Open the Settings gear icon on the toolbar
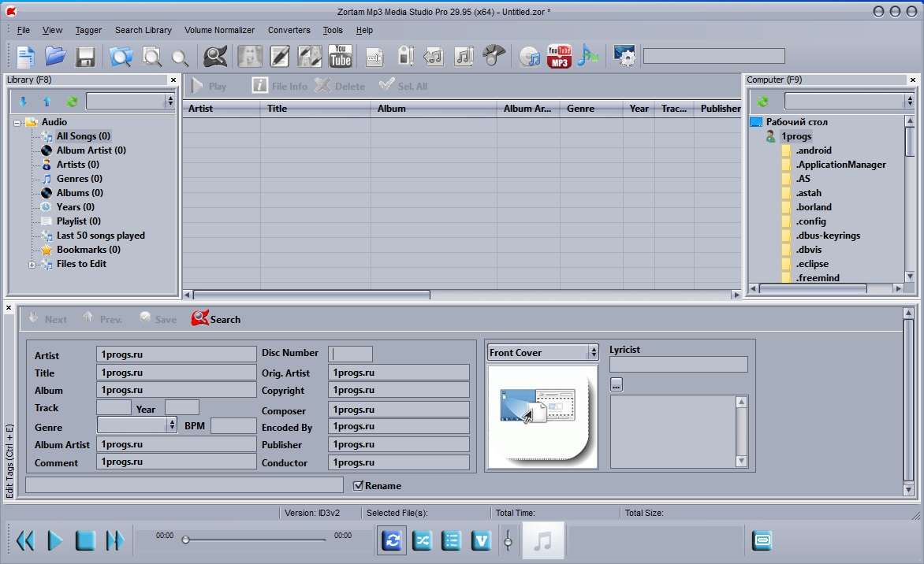This screenshot has width=924, height=564. 625,55
